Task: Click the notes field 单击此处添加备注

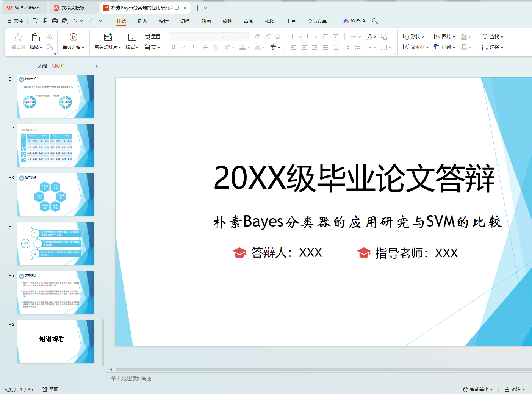Action: [131, 378]
